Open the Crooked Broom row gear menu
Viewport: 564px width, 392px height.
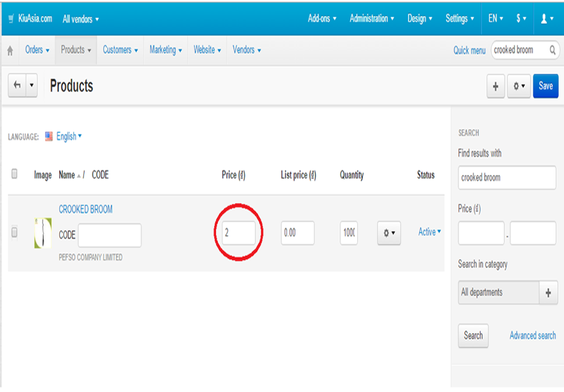(389, 233)
